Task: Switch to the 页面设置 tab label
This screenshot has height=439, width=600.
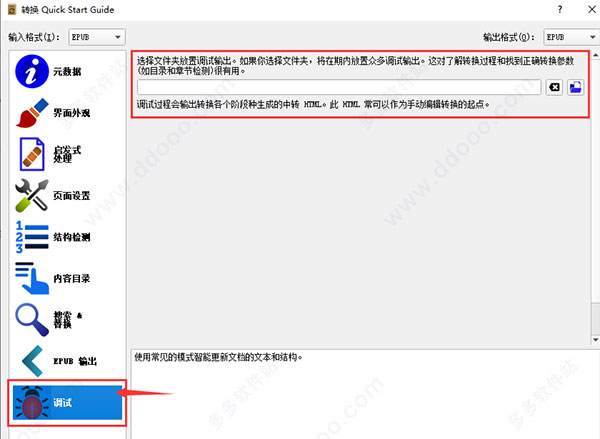Action: [x=72, y=196]
